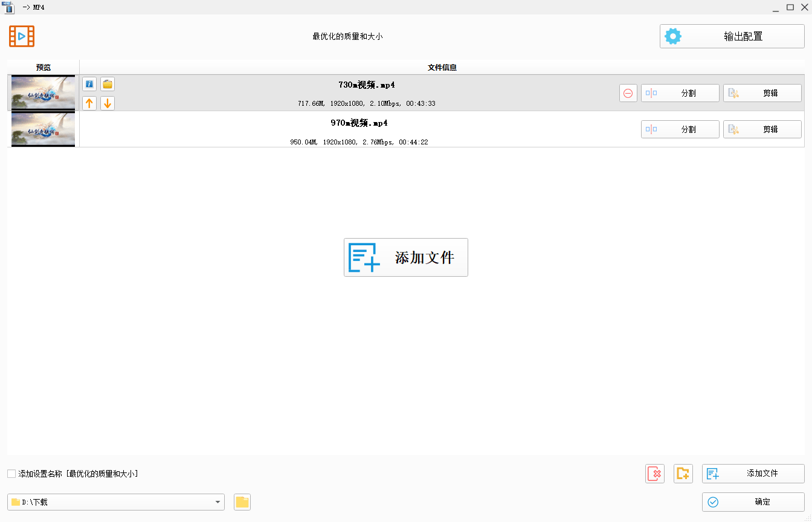Click 分割 for 730m视频.mp4
Screen dimensions: 812x522
(x=680, y=93)
